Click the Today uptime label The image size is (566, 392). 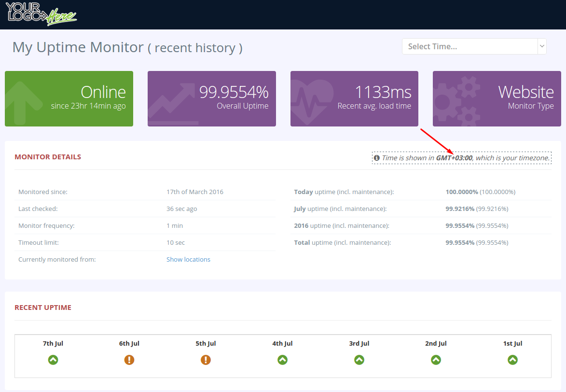(x=344, y=192)
